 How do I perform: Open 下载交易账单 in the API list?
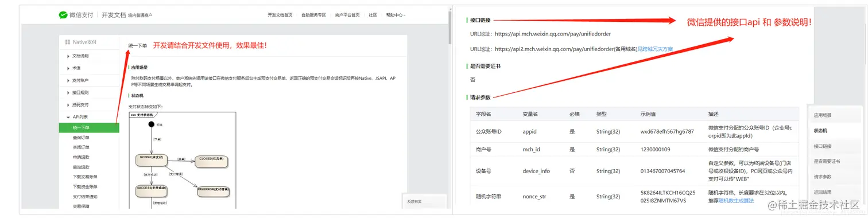point(85,177)
